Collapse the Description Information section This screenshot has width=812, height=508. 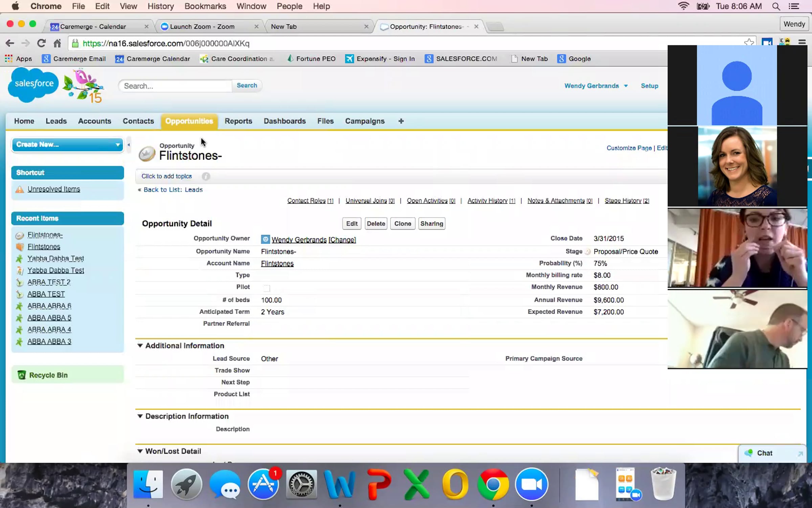pyautogui.click(x=140, y=416)
